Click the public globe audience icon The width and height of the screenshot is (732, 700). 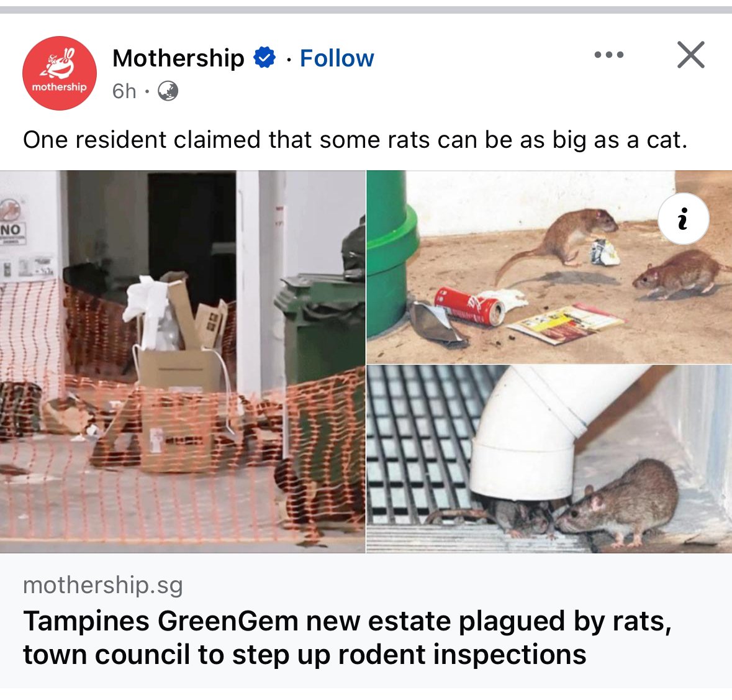click(168, 91)
